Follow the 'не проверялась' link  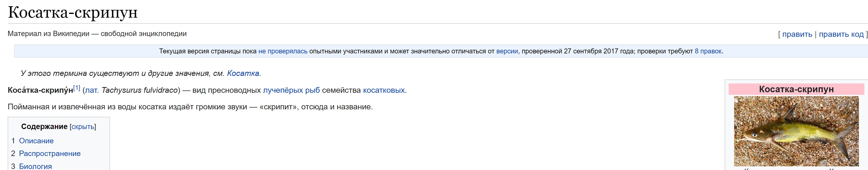pyautogui.click(x=283, y=51)
